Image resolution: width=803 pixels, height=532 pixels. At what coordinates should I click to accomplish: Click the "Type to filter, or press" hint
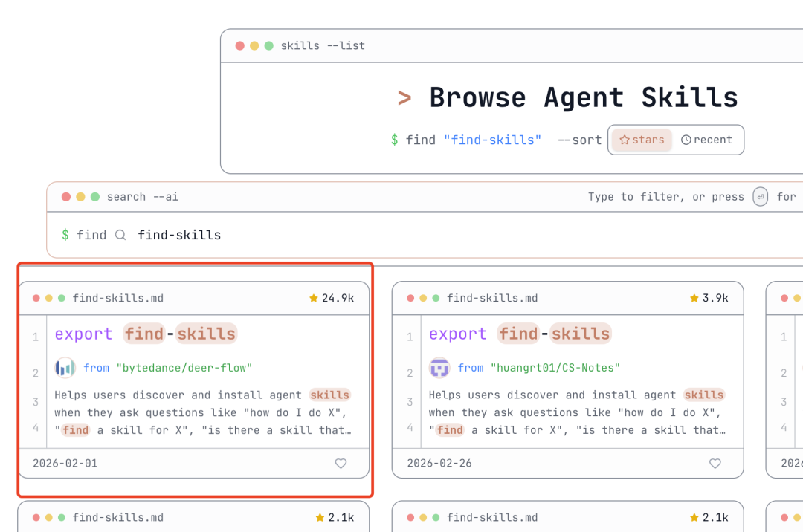tap(665, 197)
